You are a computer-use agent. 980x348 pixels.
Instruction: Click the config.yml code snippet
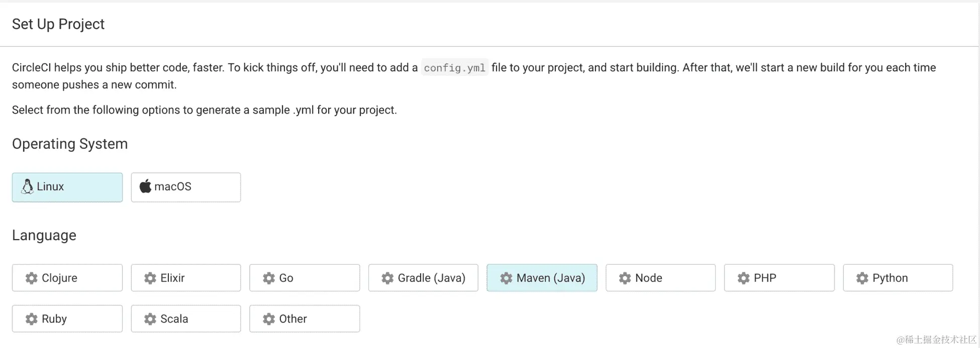(x=454, y=68)
